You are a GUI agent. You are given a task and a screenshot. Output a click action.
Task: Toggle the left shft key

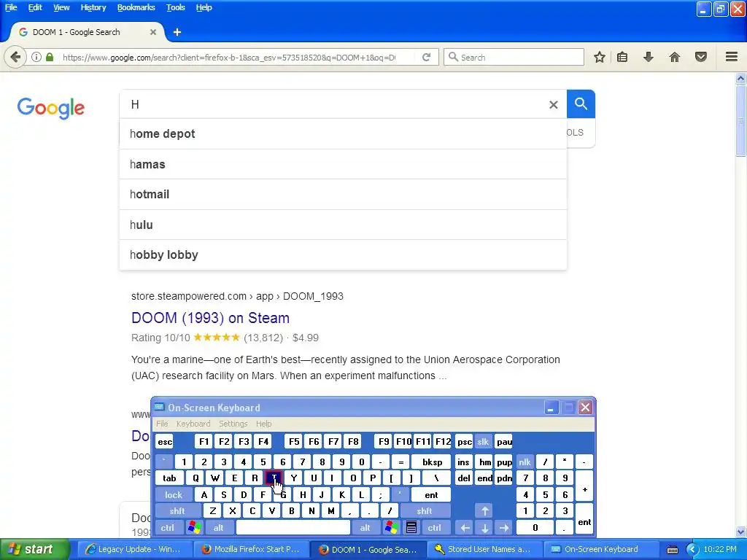tap(177, 511)
